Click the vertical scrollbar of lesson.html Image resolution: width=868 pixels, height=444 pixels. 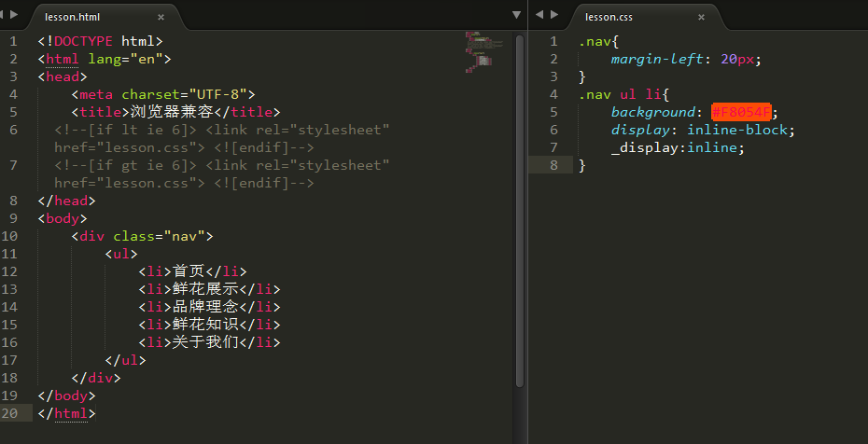[519, 210]
